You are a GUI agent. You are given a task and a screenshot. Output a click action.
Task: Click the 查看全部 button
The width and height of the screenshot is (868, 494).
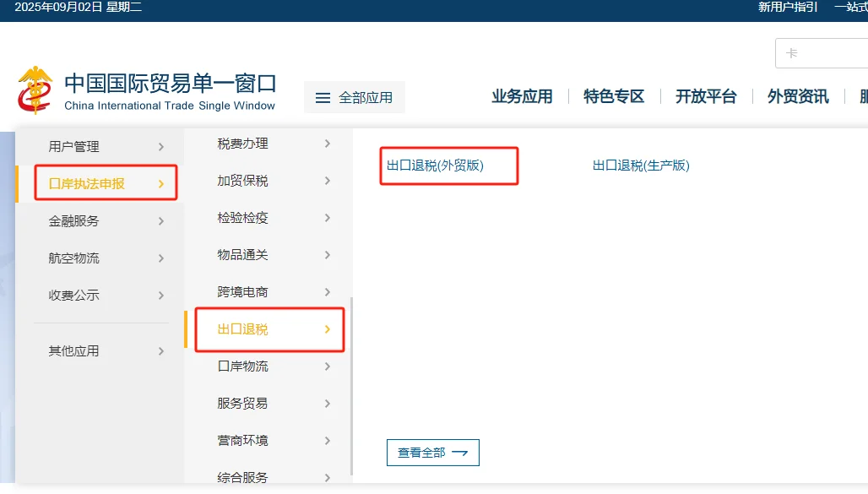(x=432, y=453)
